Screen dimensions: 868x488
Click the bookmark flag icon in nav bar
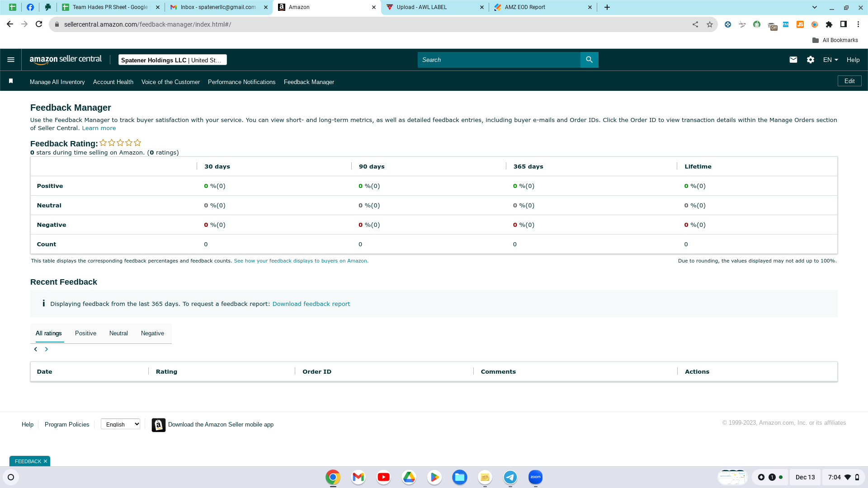click(11, 81)
